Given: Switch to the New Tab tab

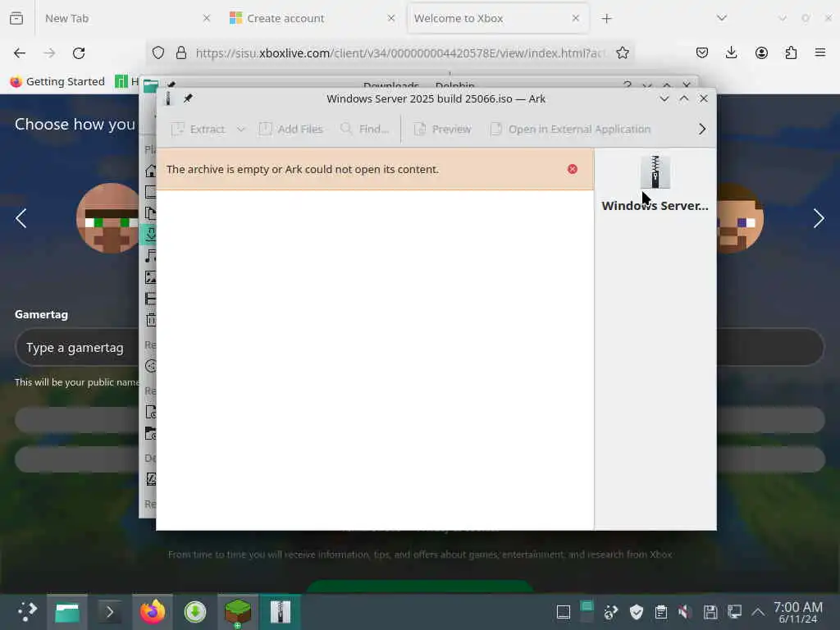Looking at the screenshot, I should pyautogui.click(x=127, y=18).
